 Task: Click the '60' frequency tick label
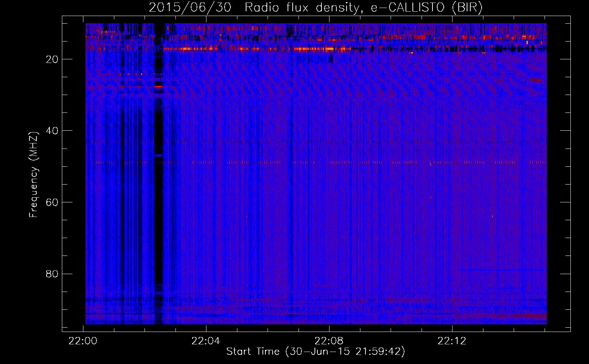pos(52,202)
